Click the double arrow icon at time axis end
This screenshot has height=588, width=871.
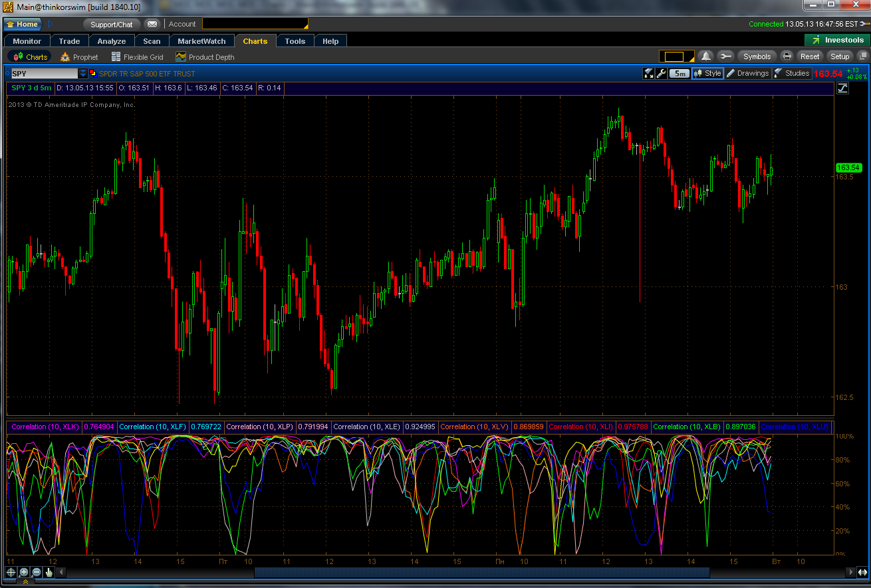tap(862, 572)
